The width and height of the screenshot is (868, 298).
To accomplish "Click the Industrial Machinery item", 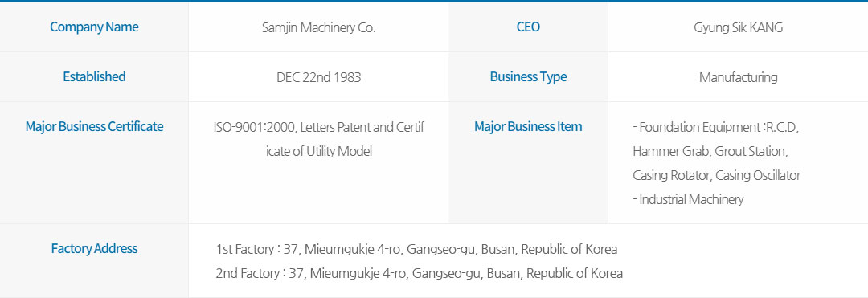I will tap(688, 199).
